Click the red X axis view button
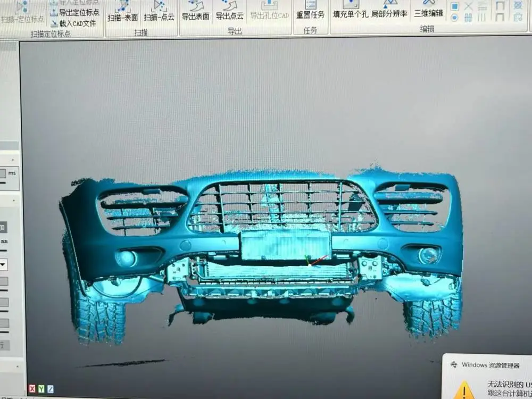This screenshot has width=532, height=399. 32,389
